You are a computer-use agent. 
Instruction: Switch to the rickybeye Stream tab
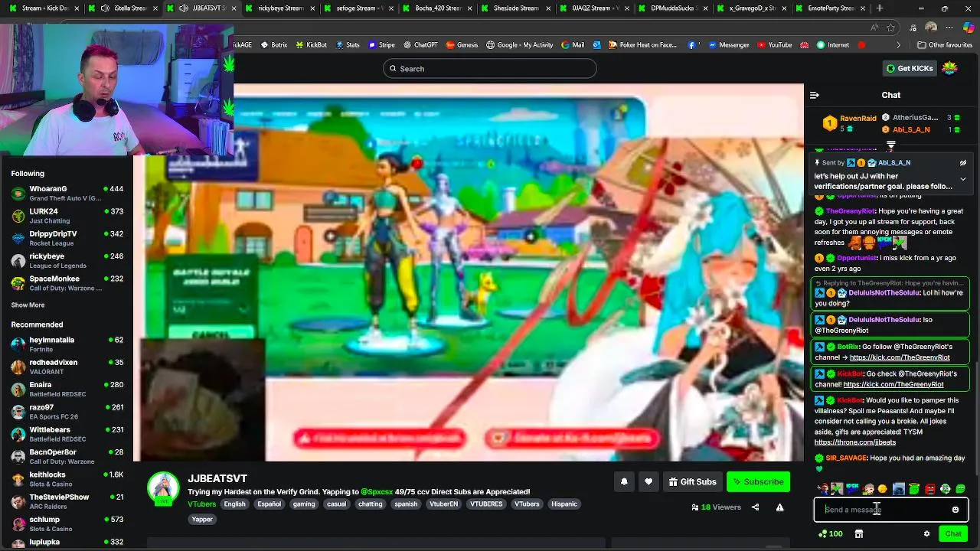pyautogui.click(x=279, y=8)
